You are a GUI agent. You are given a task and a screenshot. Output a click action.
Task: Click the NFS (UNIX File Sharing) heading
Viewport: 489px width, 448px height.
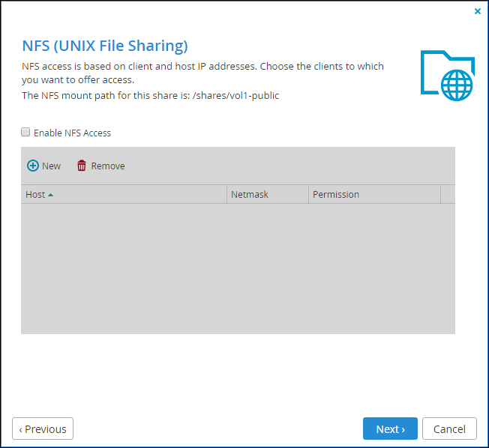pyautogui.click(x=105, y=46)
